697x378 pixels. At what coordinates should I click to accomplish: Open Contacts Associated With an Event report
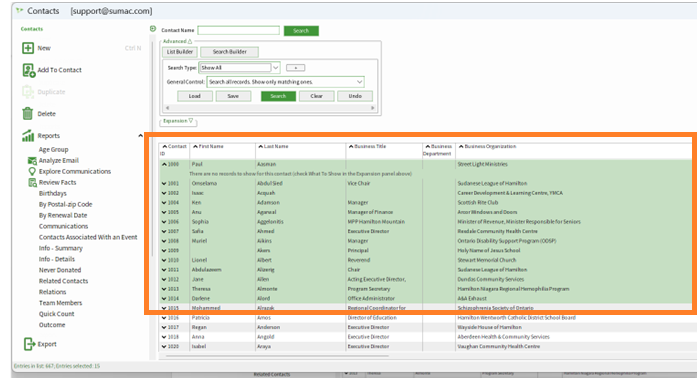(88, 237)
